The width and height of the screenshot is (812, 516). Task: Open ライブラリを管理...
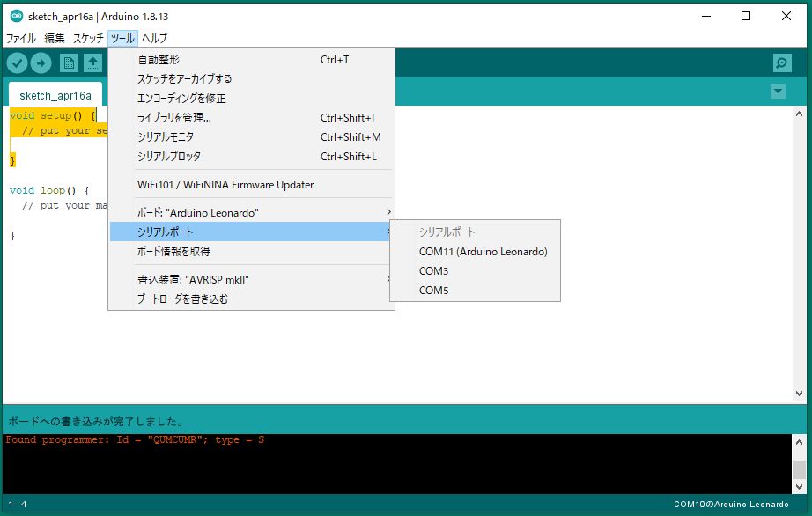click(x=252, y=117)
